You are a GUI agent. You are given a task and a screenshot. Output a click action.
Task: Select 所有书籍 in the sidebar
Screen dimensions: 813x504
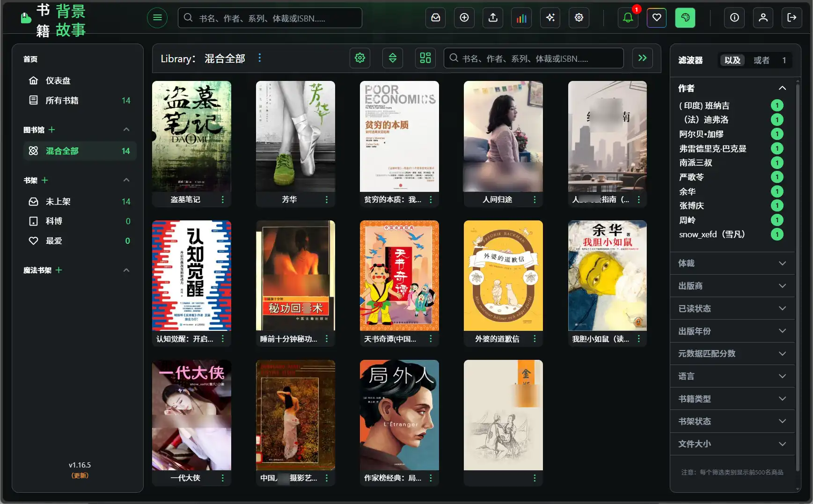(62, 100)
